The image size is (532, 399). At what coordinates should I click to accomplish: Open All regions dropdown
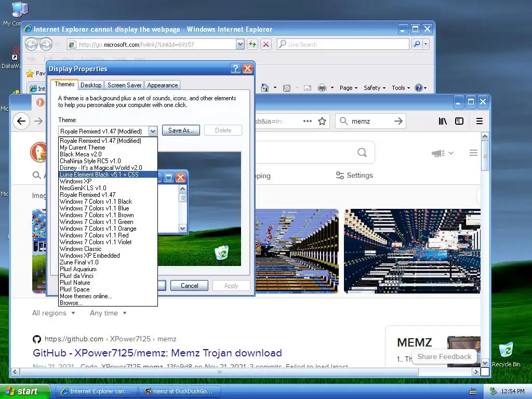(54, 313)
